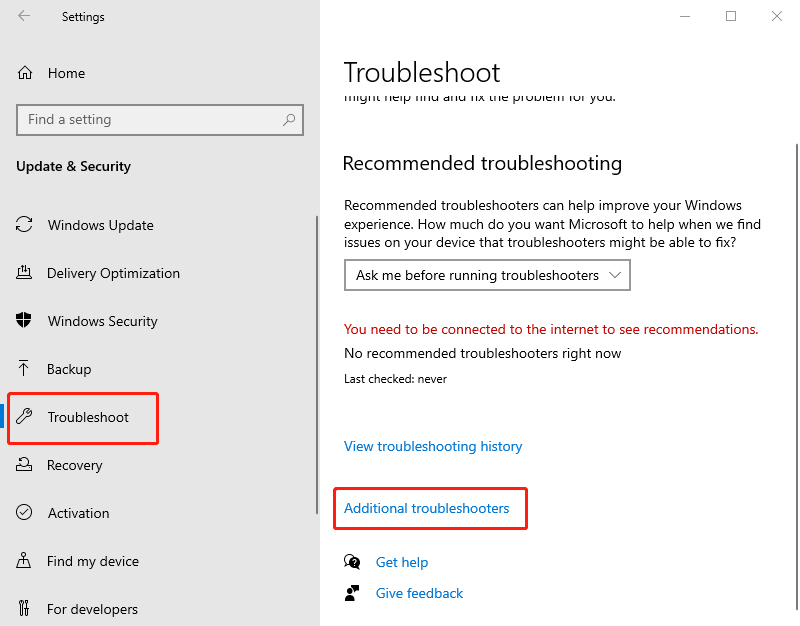Click the Get help chat icon
Viewport: 800px width, 626px height.
click(x=352, y=562)
